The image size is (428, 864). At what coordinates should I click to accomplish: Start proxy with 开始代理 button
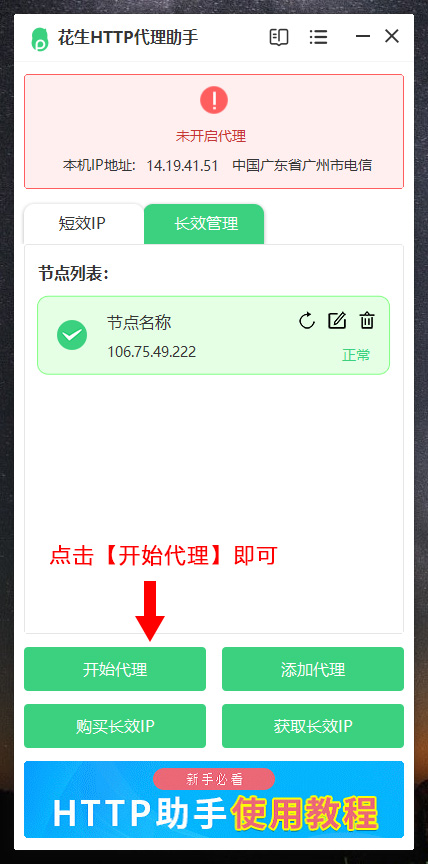pos(115,669)
